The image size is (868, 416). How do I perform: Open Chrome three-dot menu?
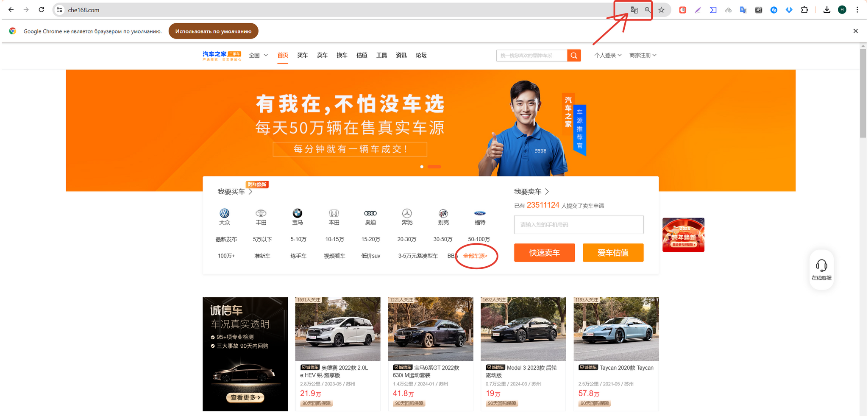click(857, 10)
